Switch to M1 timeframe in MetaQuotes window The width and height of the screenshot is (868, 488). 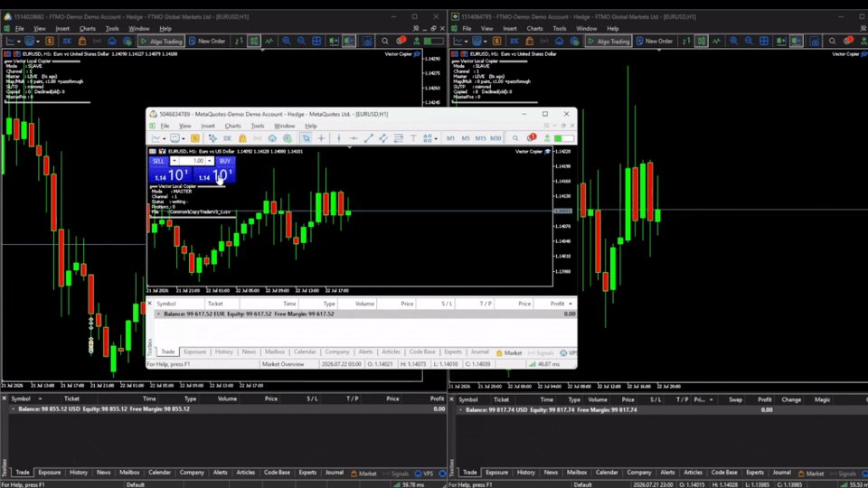pyautogui.click(x=450, y=138)
